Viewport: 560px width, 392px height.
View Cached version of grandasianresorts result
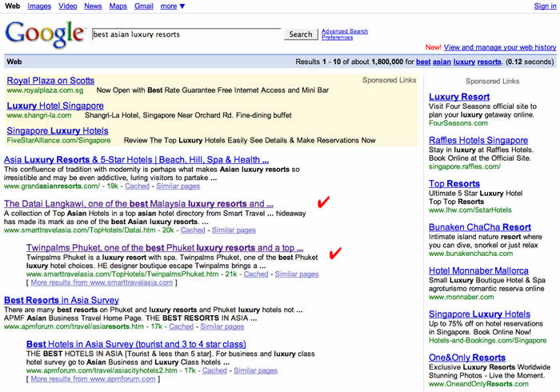[x=138, y=186]
